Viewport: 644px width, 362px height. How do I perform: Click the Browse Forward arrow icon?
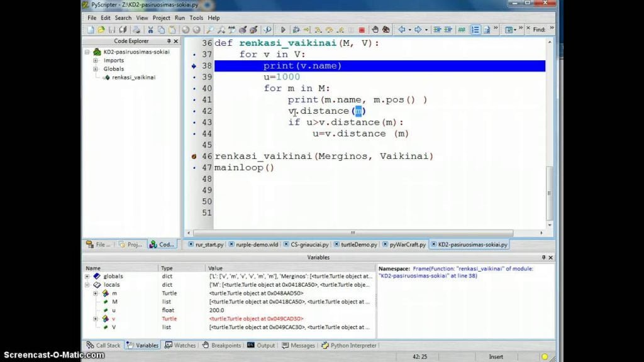point(418,30)
